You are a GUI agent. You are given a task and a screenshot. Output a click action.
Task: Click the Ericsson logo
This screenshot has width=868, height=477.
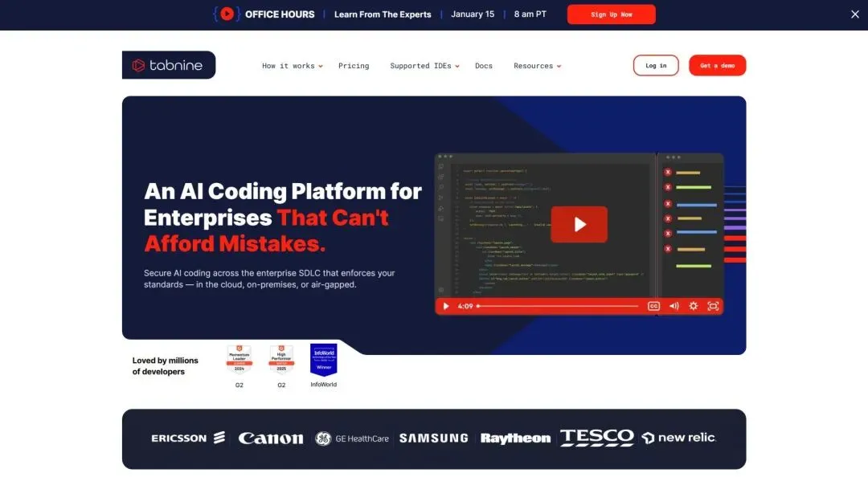point(188,438)
